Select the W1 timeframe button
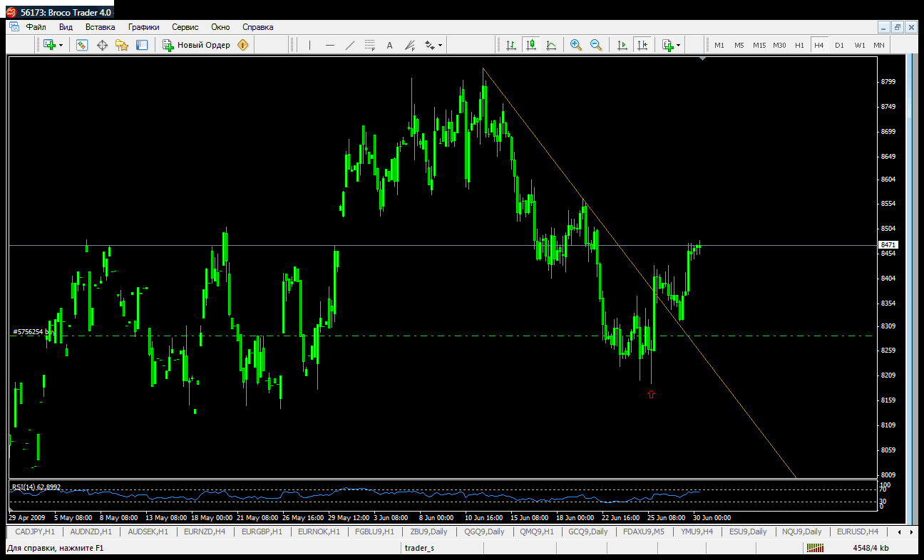 (860, 45)
